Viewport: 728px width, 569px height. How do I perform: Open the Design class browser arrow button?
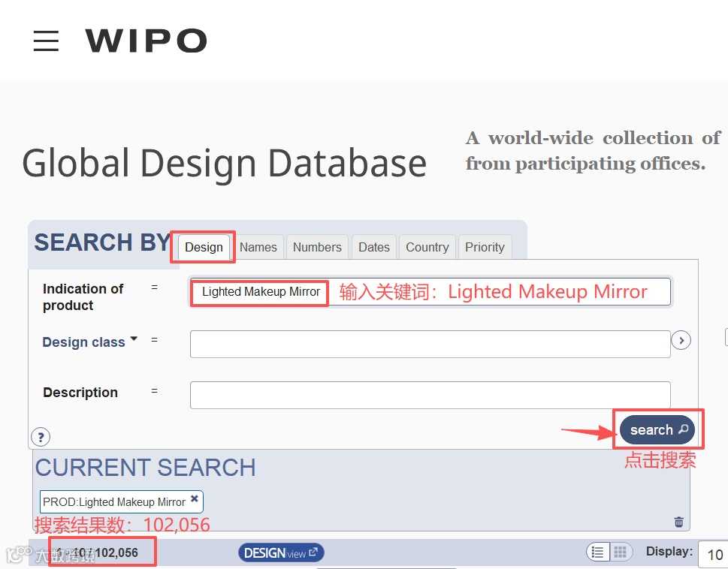[681, 340]
